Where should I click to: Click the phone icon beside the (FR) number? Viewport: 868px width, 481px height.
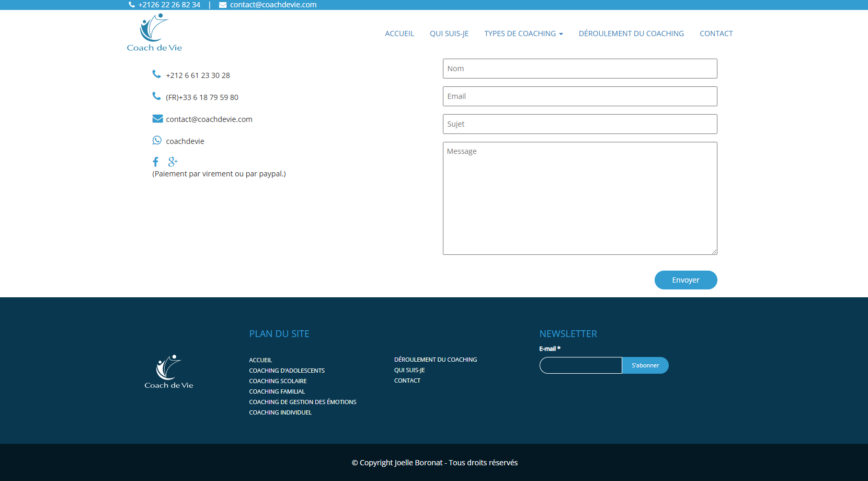point(156,96)
